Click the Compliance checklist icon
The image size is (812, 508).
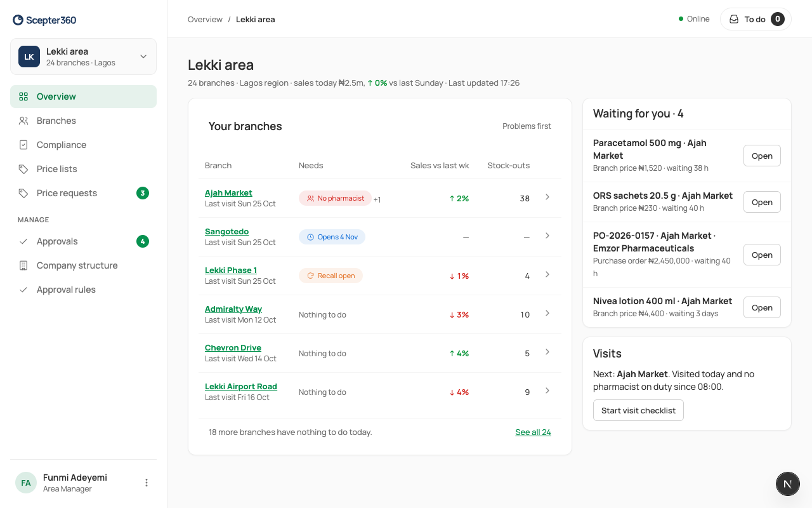(23, 145)
